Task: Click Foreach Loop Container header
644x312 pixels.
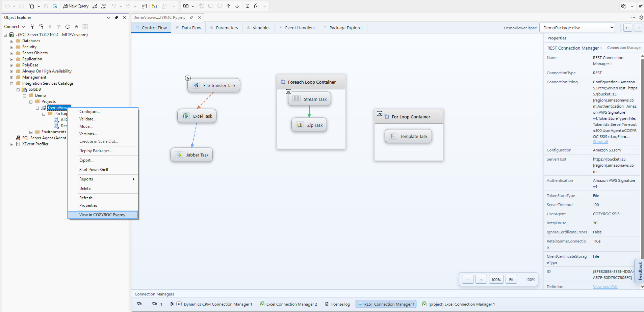Action: [311, 82]
